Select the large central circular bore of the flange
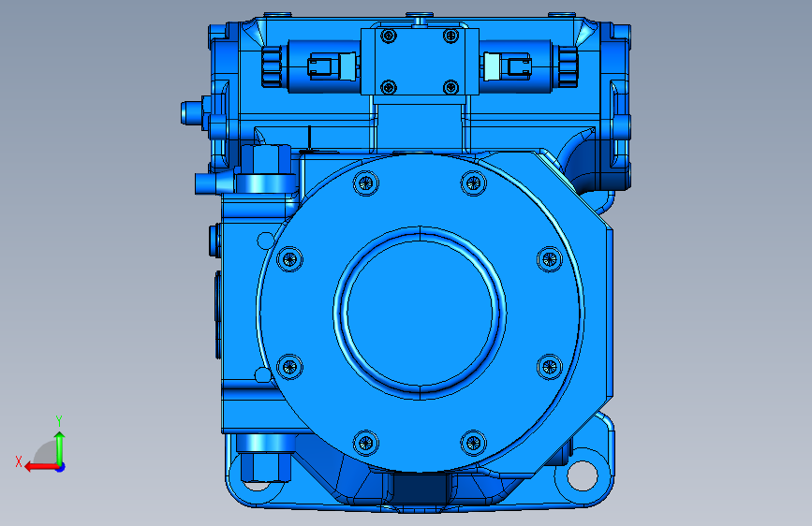 tap(420, 313)
